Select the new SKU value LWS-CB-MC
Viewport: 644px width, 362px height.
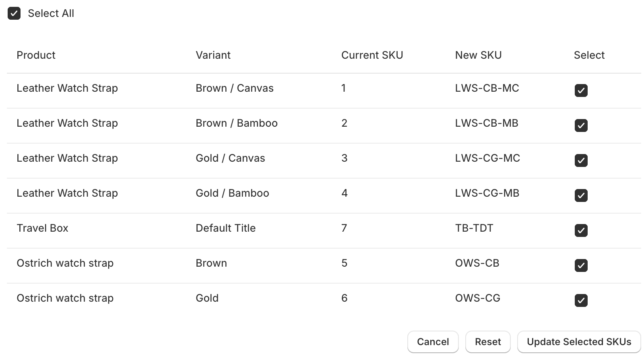[x=487, y=88]
